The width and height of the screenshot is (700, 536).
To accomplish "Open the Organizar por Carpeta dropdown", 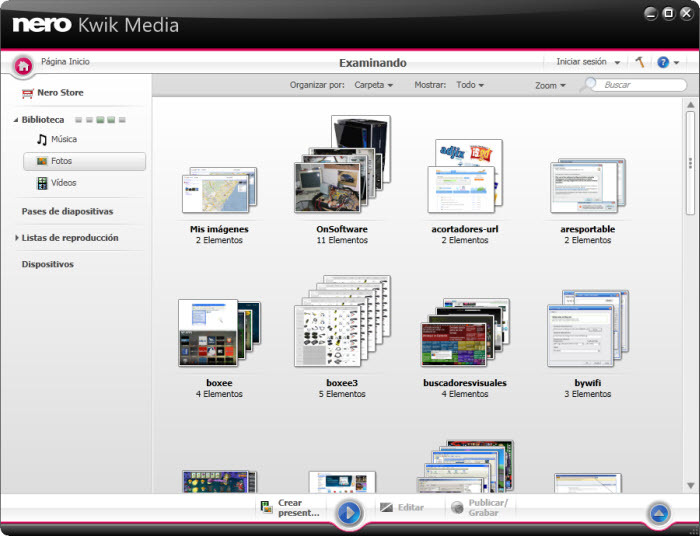I will [x=373, y=85].
